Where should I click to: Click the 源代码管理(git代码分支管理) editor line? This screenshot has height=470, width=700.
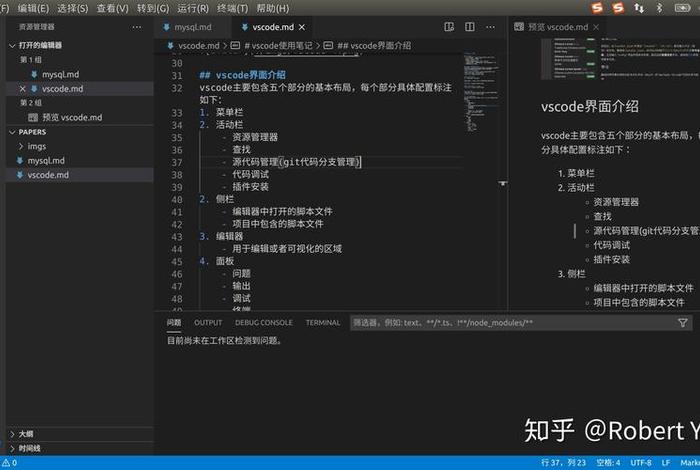click(x=296, y=162)
